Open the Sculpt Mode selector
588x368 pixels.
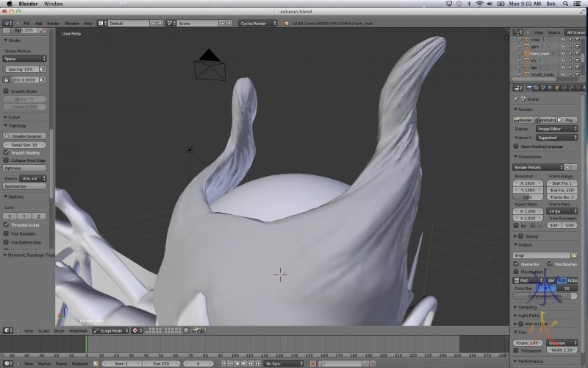[x=109, y=330]
